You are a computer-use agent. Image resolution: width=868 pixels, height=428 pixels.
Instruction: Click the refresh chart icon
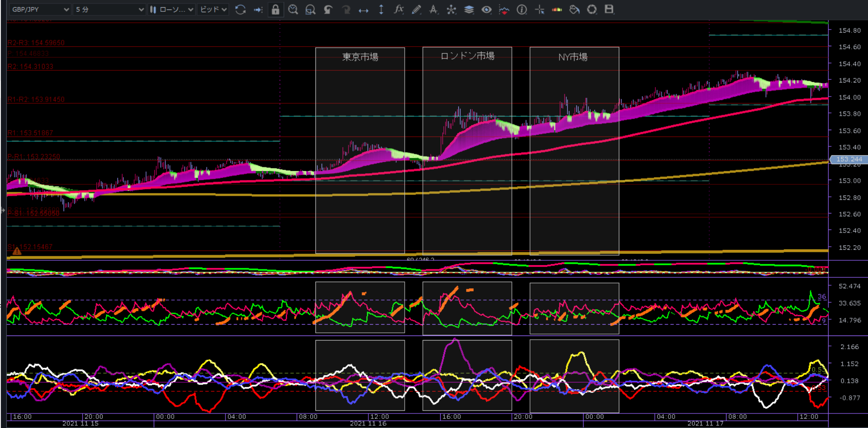click(x=240, y=10)
